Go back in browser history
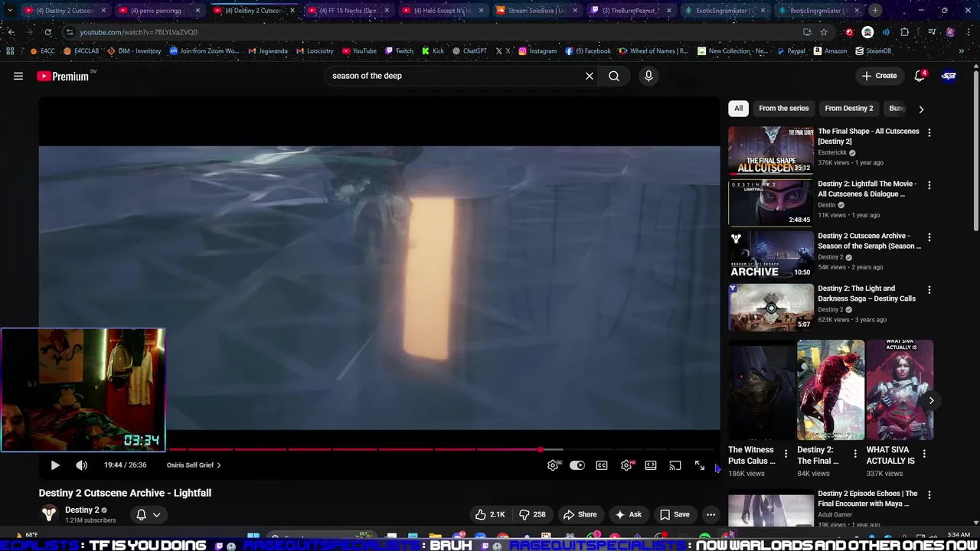Screen dimensions: 980x551 click(x=11, y=32)
